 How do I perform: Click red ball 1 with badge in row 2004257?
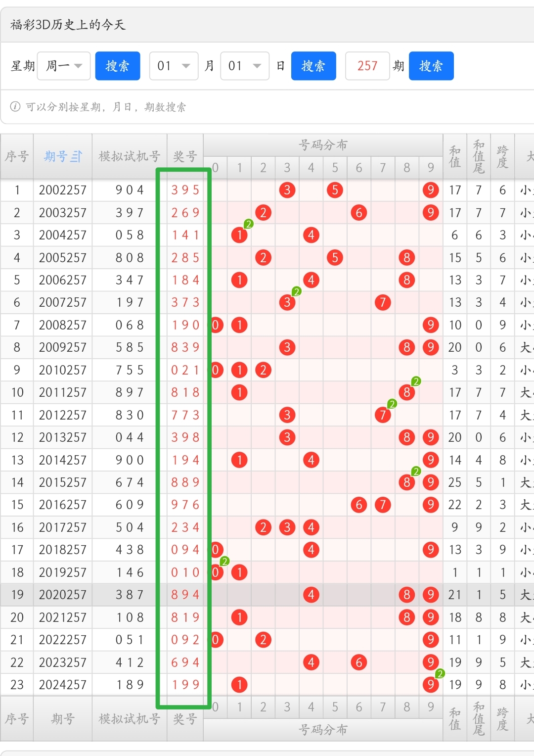(x=239, y=235)
